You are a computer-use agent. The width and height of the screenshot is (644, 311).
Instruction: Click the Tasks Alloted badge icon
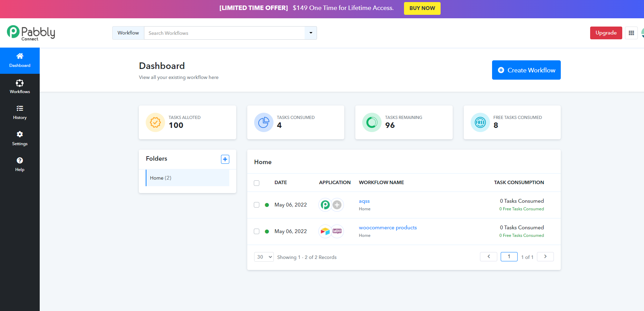point(155,122)
